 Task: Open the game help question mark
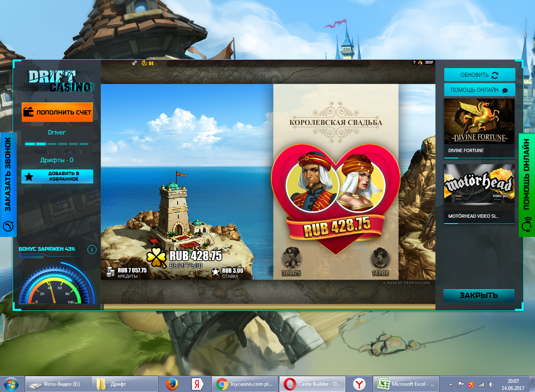tap(414, 63)
